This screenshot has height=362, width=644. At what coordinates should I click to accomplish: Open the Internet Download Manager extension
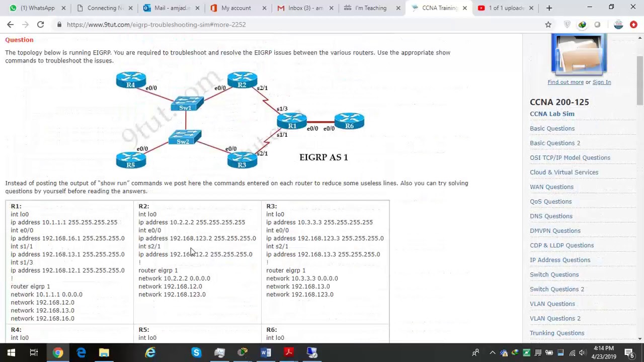(582, 25)
